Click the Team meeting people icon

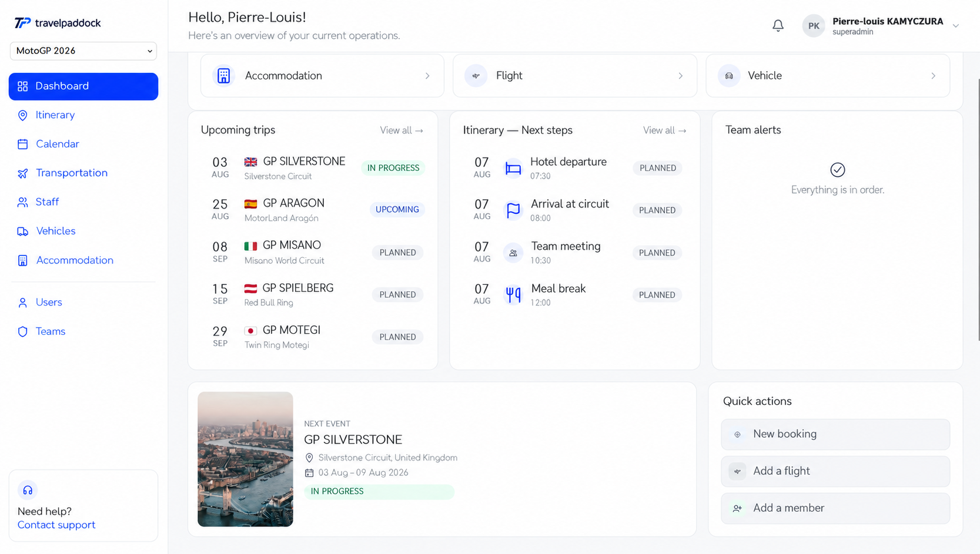pyautogui.click(x=513, y=253)
